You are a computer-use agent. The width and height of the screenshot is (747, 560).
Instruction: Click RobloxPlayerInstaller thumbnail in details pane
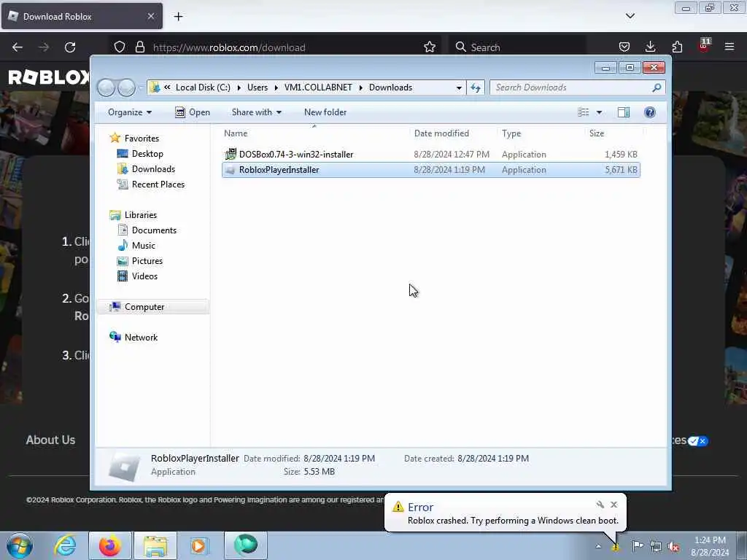click(x=124, y=466)
